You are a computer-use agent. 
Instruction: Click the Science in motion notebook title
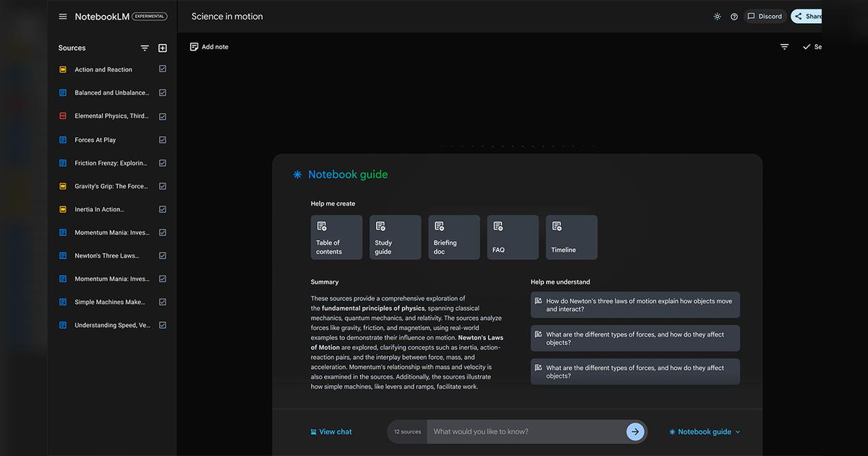tap(227, 16)
